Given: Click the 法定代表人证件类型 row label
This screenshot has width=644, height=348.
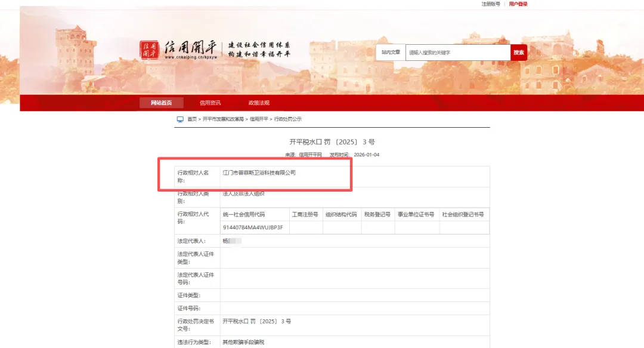Looking at the screenshot, I should [196, 258].
